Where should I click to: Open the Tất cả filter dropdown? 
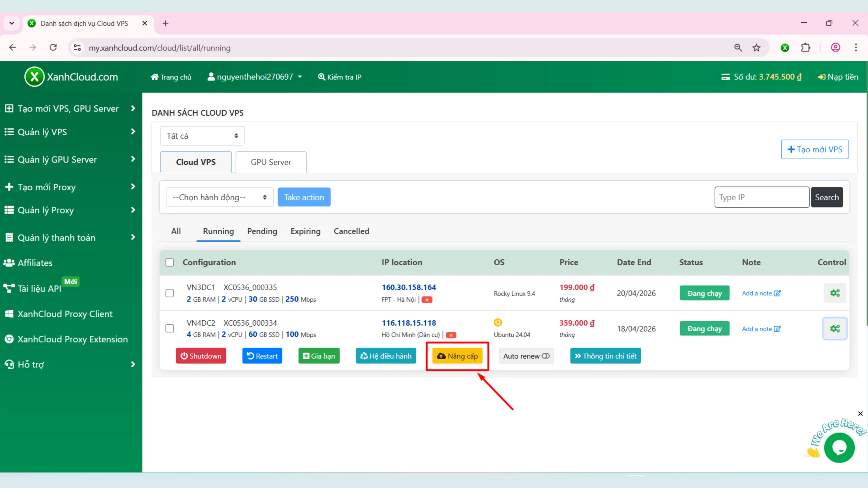(x=202, y=136)
